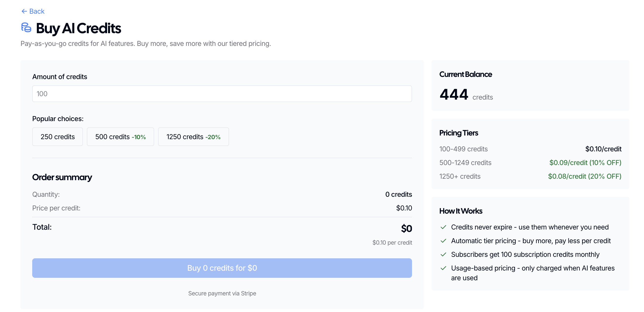Click the Order summary heading
This screenshot has height=312, width=644.
(x=62, y=177)
